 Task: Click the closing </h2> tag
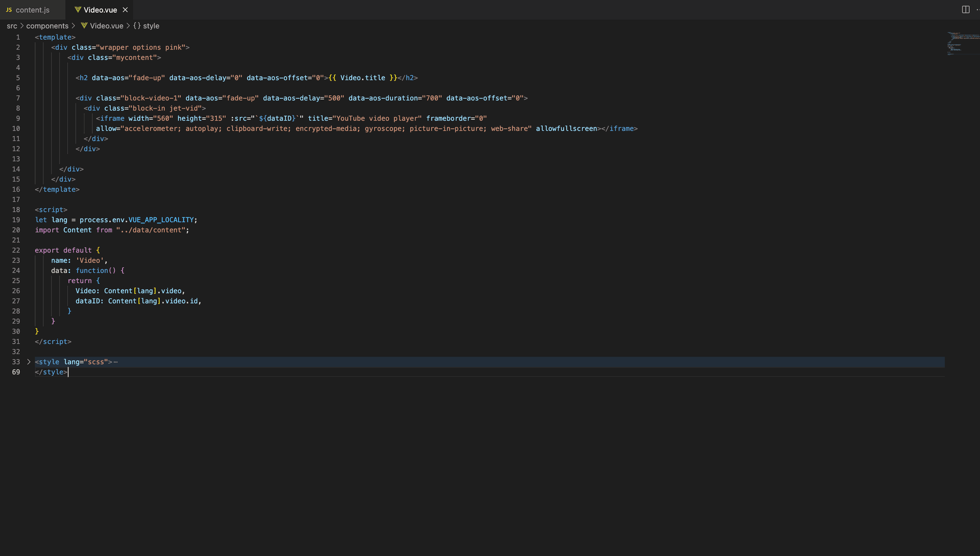click(x=408, y=78)
